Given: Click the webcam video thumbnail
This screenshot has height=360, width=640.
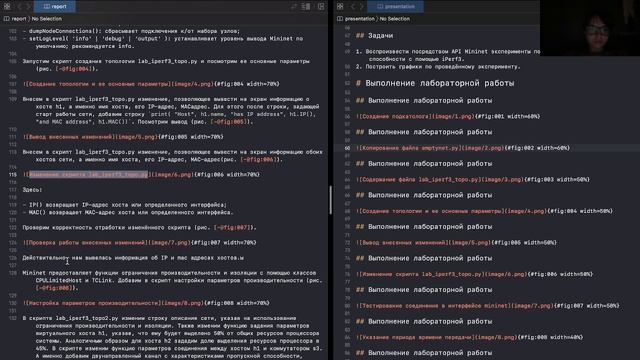Looking at the screenshot, I should click(x=590, y=28).
